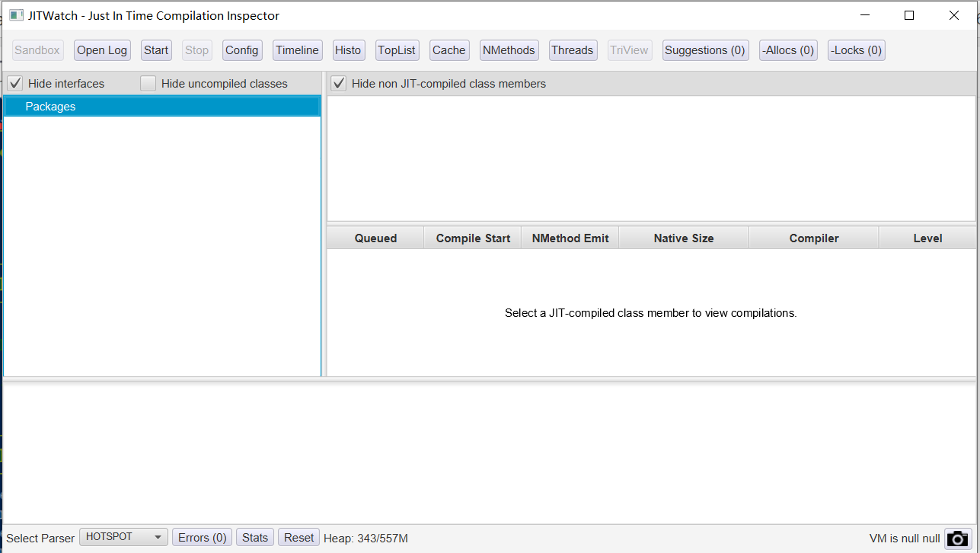980x553 pixels.
Task: Click the disabled Stop button
Action: (x=196, y=50)
